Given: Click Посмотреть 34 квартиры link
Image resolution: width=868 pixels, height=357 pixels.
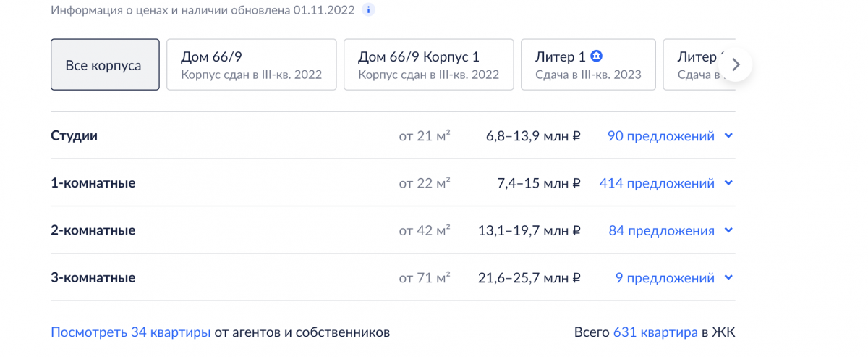Looking at the screenshot, I should (x=131, y=332).
